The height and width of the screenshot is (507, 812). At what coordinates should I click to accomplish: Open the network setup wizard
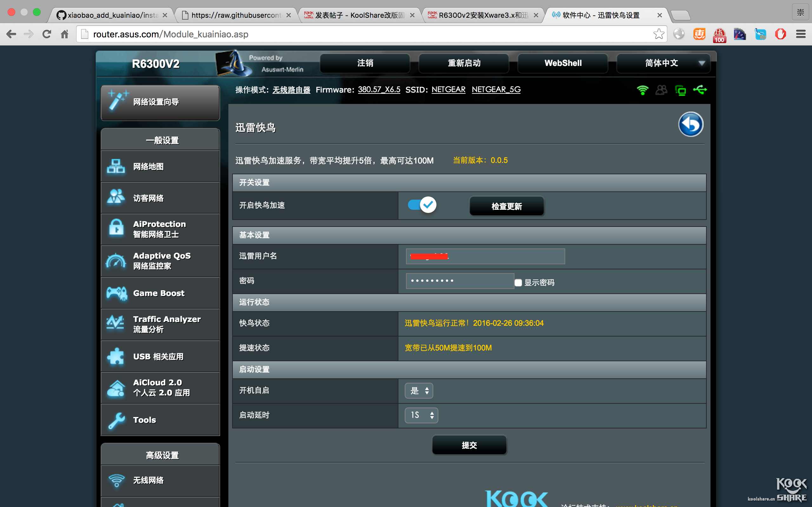point(160,102)
